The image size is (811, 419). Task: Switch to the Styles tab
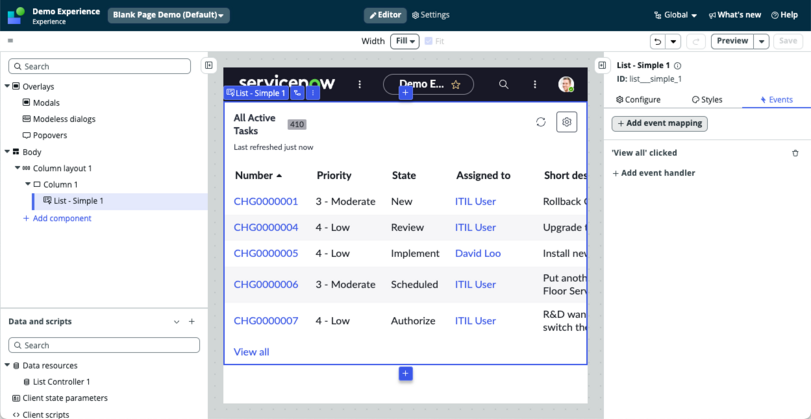tap(707, 100)
